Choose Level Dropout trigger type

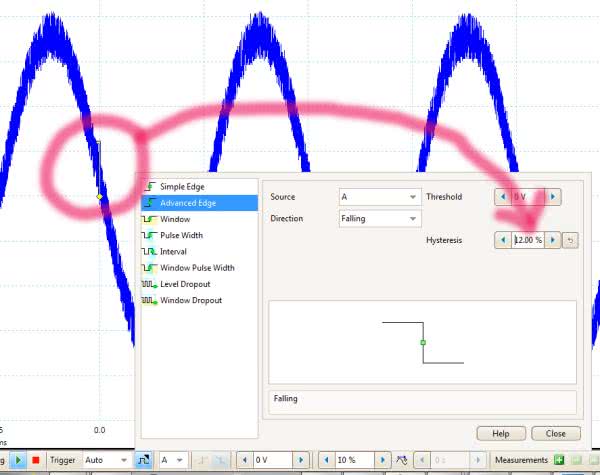coord(185,285)
